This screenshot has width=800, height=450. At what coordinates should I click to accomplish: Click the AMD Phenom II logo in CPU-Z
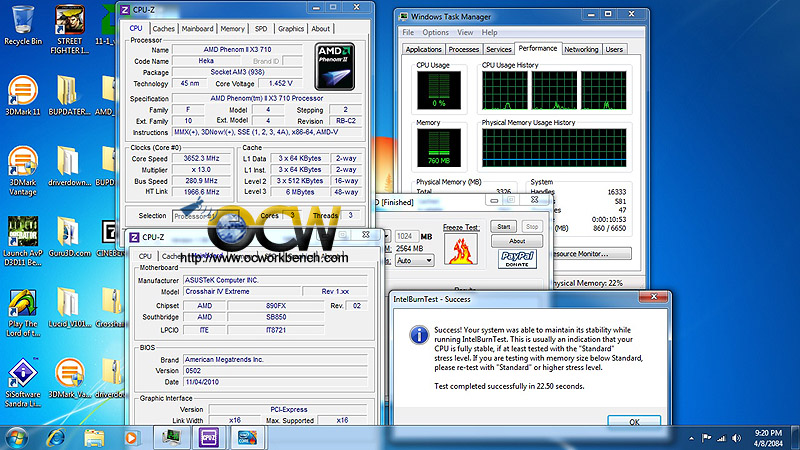pyautogui.click(x=335, y=67)
